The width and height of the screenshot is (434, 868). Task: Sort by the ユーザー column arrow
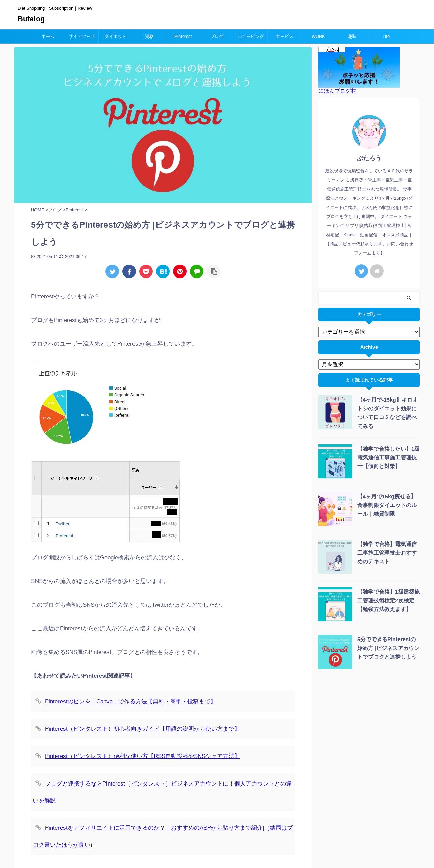[176, 487]
